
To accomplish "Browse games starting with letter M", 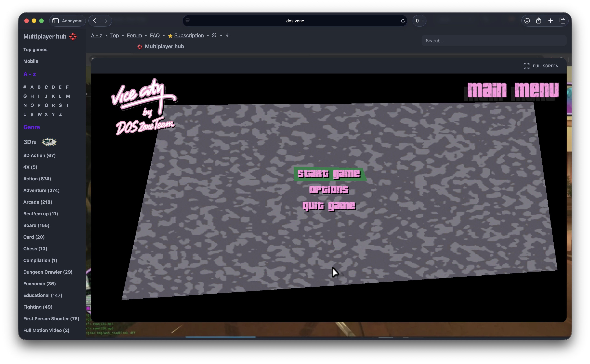I will tap(68, 96).
